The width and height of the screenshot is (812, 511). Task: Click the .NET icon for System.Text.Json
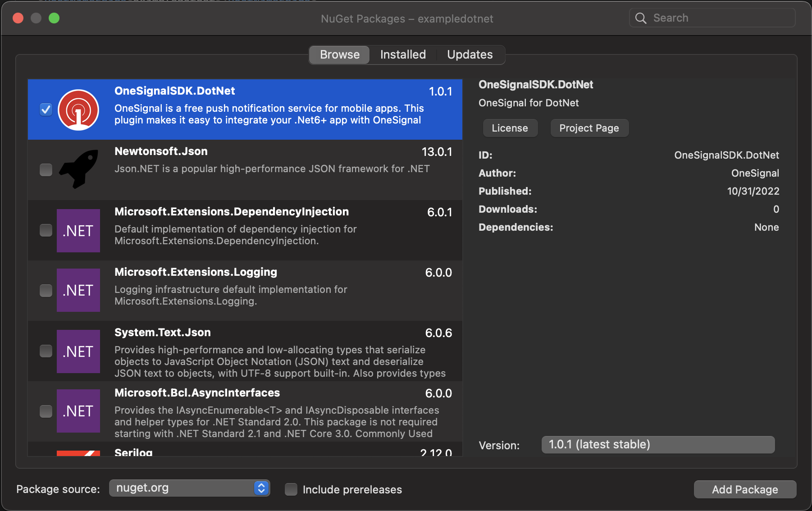click(x=78, y=351)
